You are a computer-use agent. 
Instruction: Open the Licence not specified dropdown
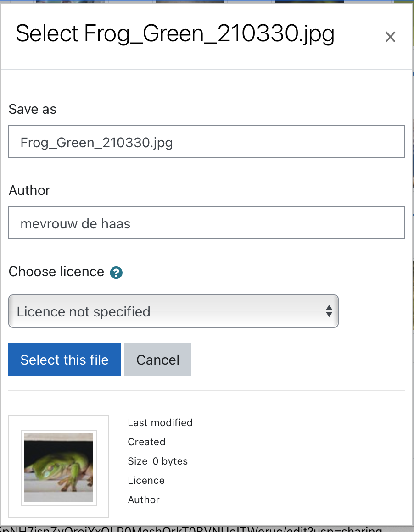pyautogui.click(x=173, y=311)
